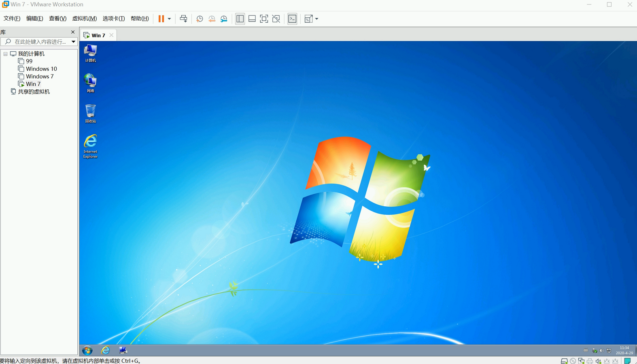Toggle the library sidebar view button

click(x=240, y=19)
